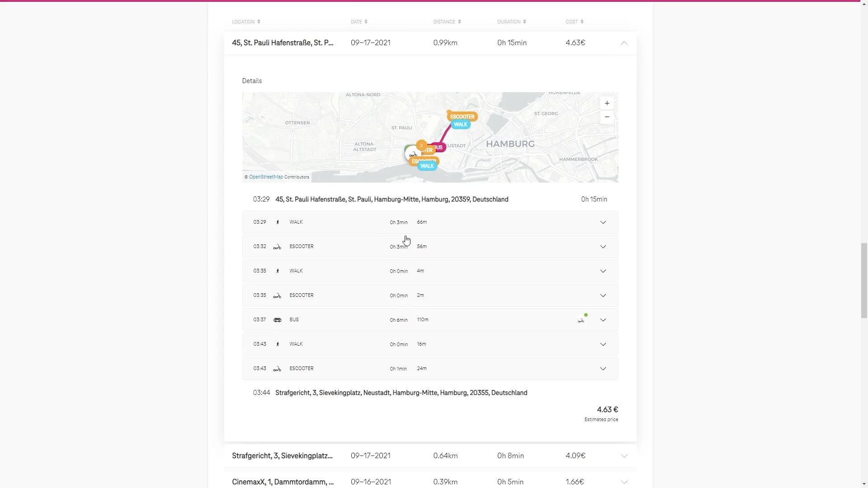Image resolution: width=868 pixels, height=488 pixels.
Task: Sort by Distance column header
Action: pyautogui.click(x=447, y=22)
